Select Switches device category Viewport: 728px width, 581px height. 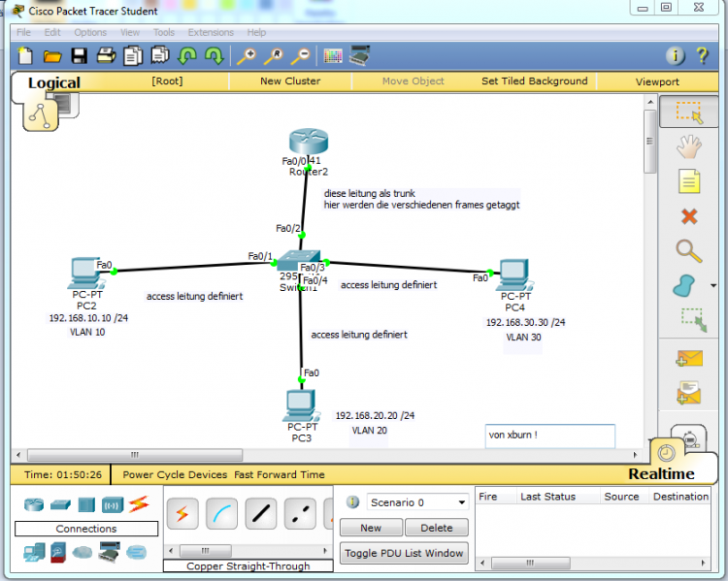[x=60, y=504]
